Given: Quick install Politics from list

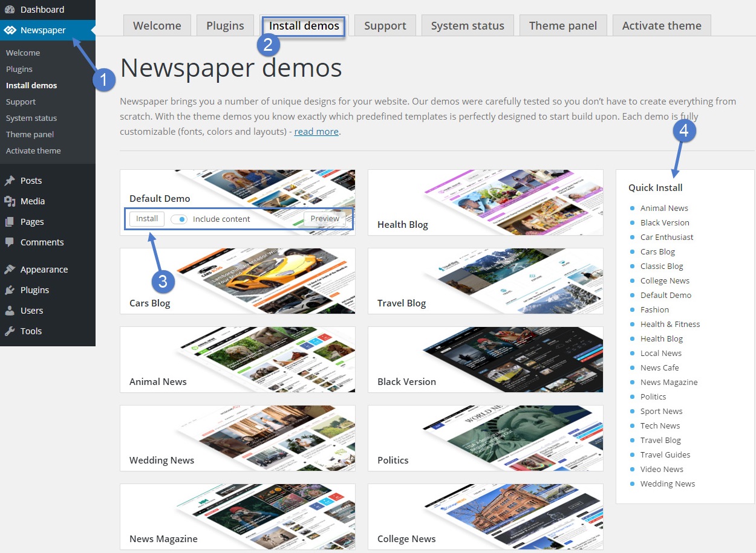Looking at the screenshot, I should [653, 396].
